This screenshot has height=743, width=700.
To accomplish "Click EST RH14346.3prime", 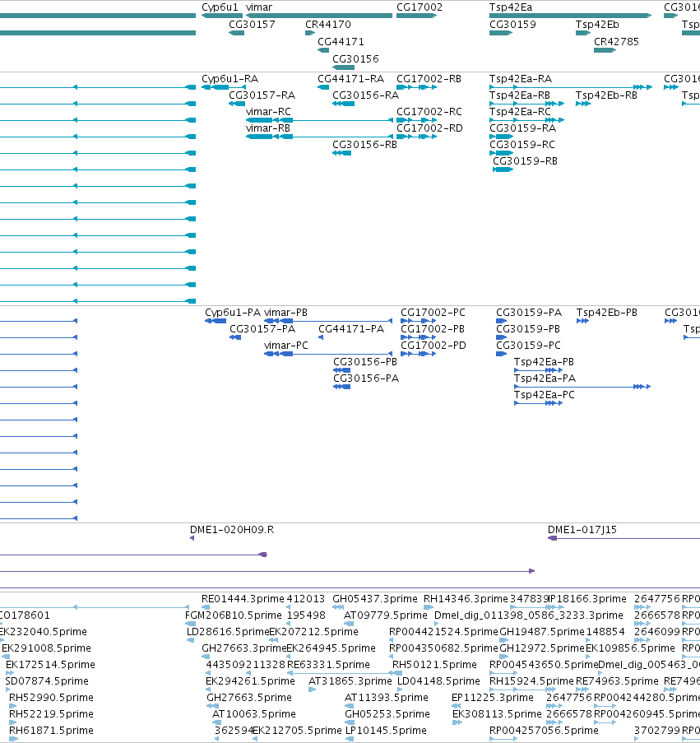I will pos(466,599).
